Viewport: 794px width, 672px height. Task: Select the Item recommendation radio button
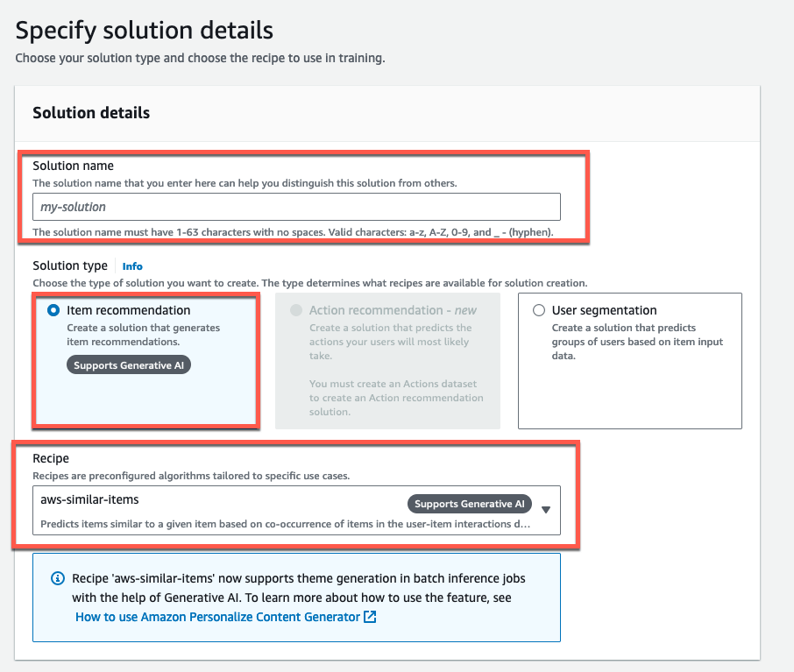[x=53, y=310]
